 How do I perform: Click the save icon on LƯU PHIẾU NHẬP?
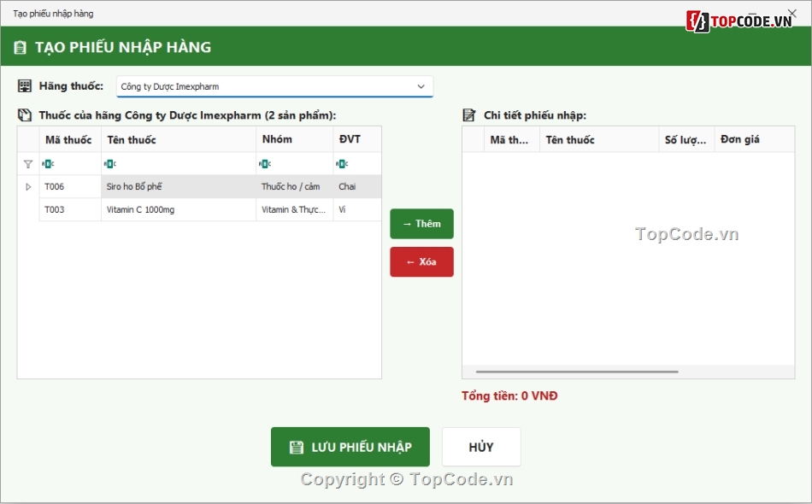297,447
